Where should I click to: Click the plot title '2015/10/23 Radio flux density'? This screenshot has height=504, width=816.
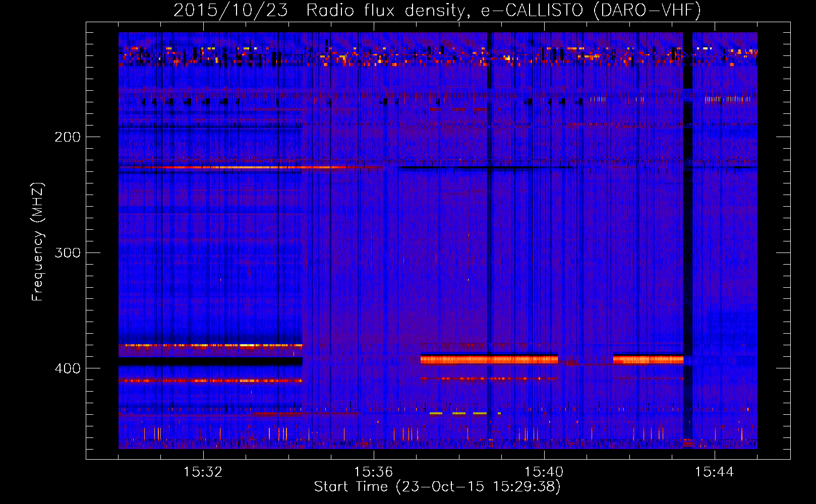(437, 11)
